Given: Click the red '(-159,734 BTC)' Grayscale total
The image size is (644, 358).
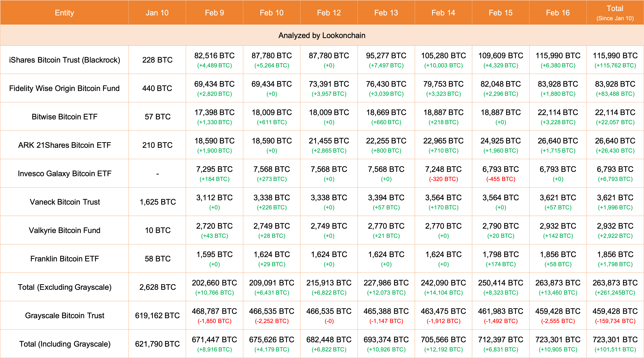Looking at the screenshot, I should pos(615,321).
